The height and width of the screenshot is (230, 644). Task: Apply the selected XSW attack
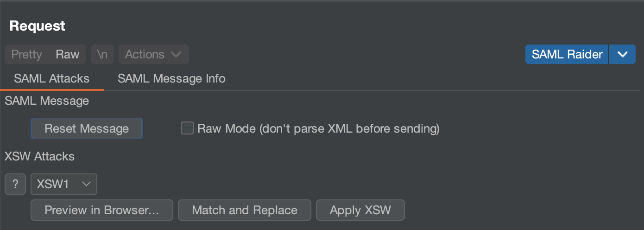[360, 210]
